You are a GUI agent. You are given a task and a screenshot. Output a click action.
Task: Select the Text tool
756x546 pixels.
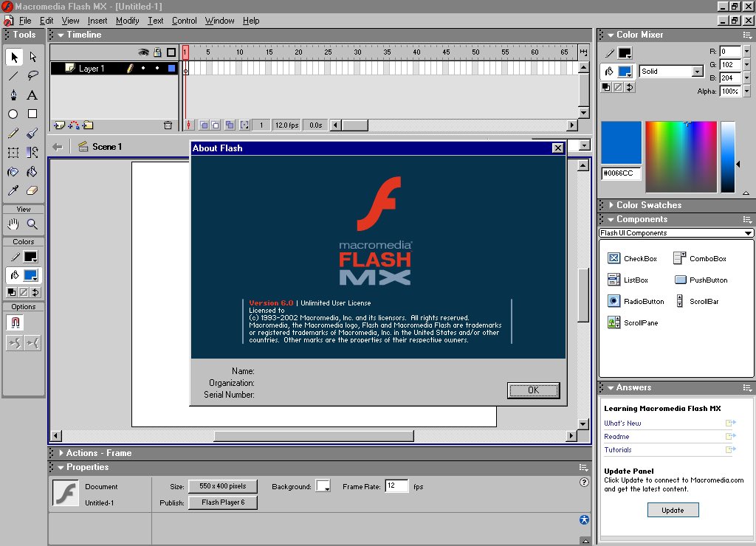point(32,95)
